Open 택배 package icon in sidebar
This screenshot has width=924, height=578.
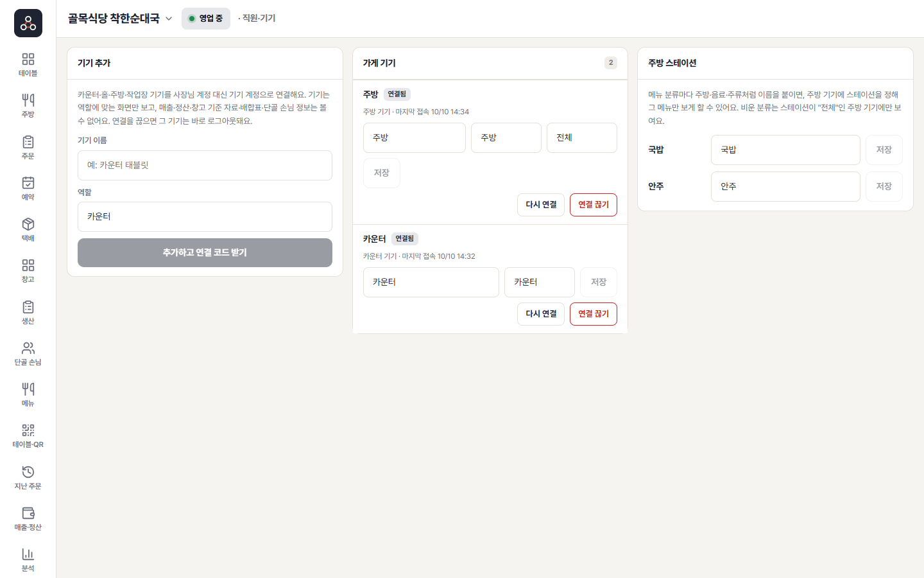(x=28, y=230)
